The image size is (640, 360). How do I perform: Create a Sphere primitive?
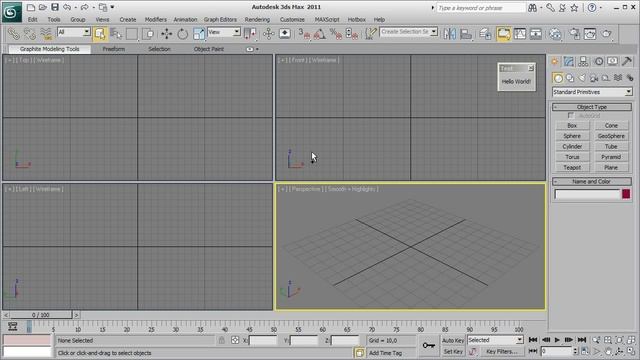coord(572,136)
